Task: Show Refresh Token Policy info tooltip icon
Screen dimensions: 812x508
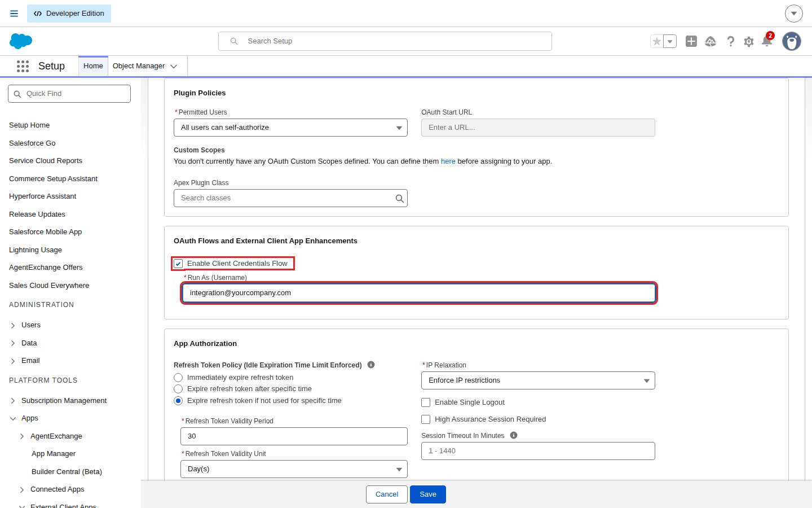Action: point(371,365)
